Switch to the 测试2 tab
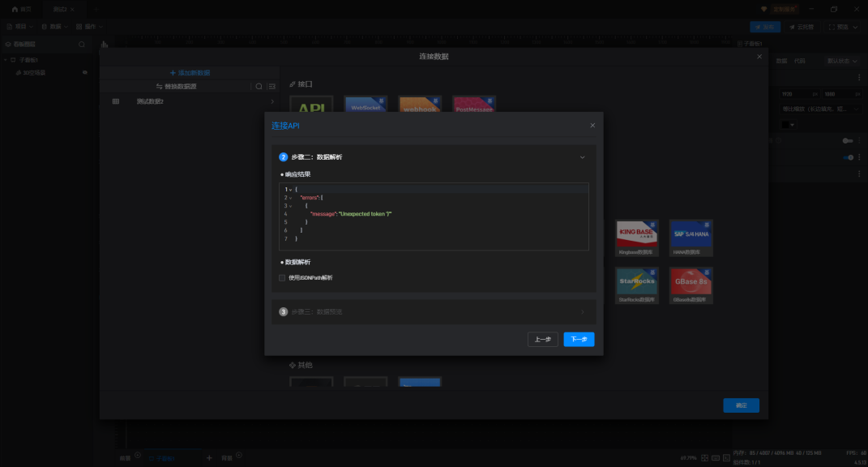 click(x=59, y=10)
